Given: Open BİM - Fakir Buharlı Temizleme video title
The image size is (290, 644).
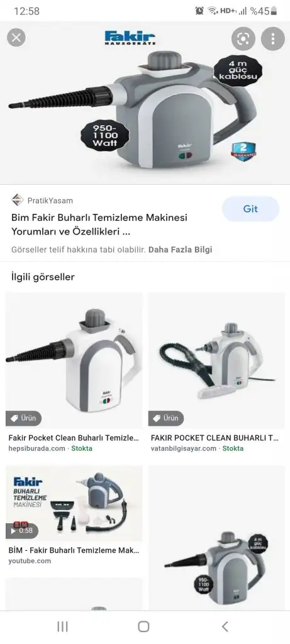Looking at the screenshot, I should [74, 550].
